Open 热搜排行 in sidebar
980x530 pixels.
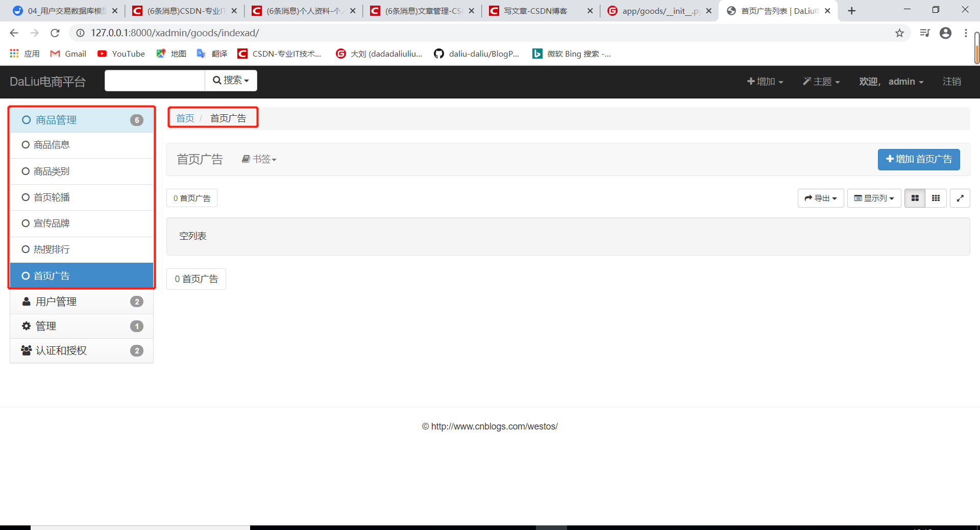click(x=82, y=249)
